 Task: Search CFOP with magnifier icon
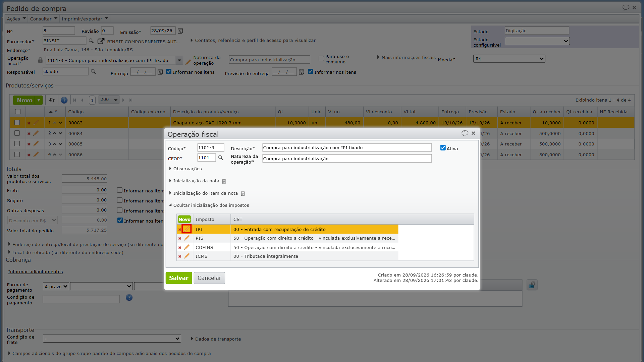pos(221,158)
